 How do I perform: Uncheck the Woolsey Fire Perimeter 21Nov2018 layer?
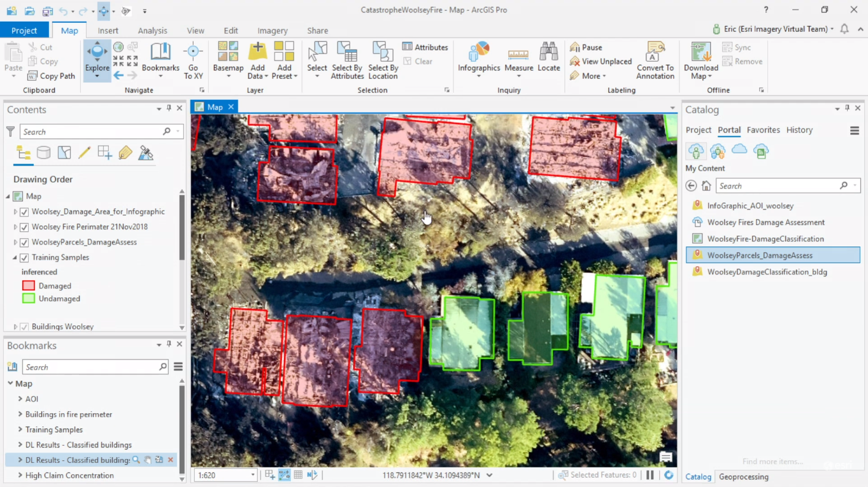(x=24, y=227)
